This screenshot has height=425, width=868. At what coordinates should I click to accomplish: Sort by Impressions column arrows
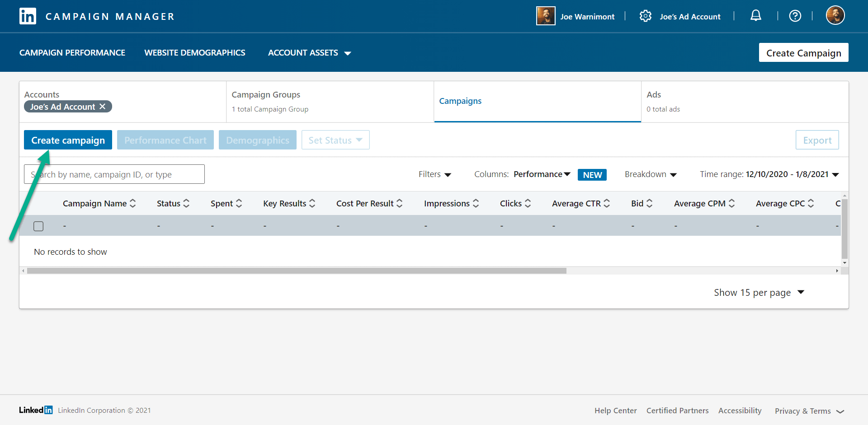pyautogui.click(x=476, y=203)
